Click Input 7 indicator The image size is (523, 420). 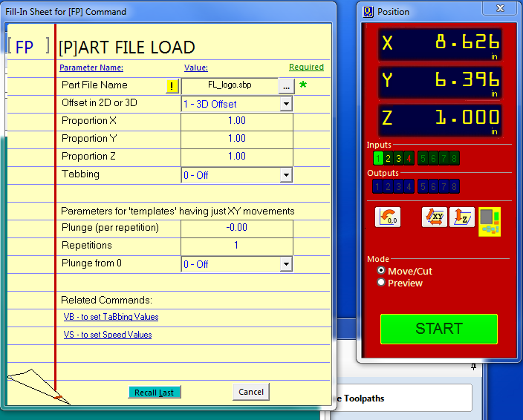(444, 158)
